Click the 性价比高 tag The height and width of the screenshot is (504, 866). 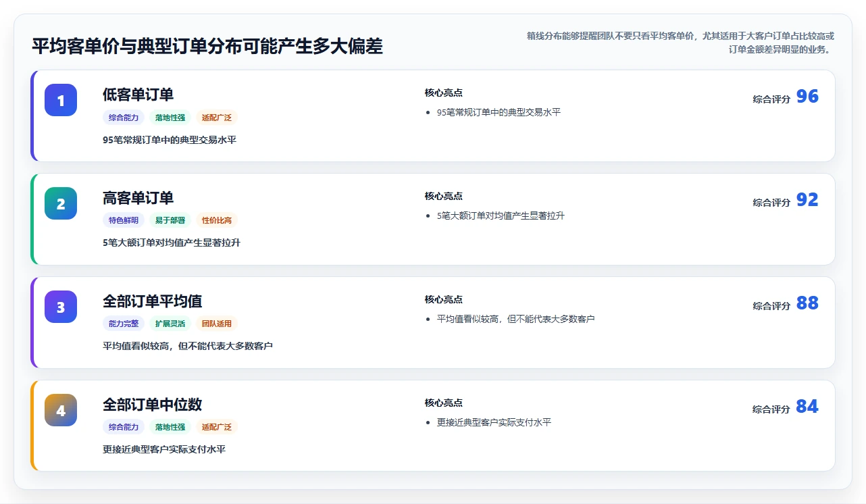217,220
